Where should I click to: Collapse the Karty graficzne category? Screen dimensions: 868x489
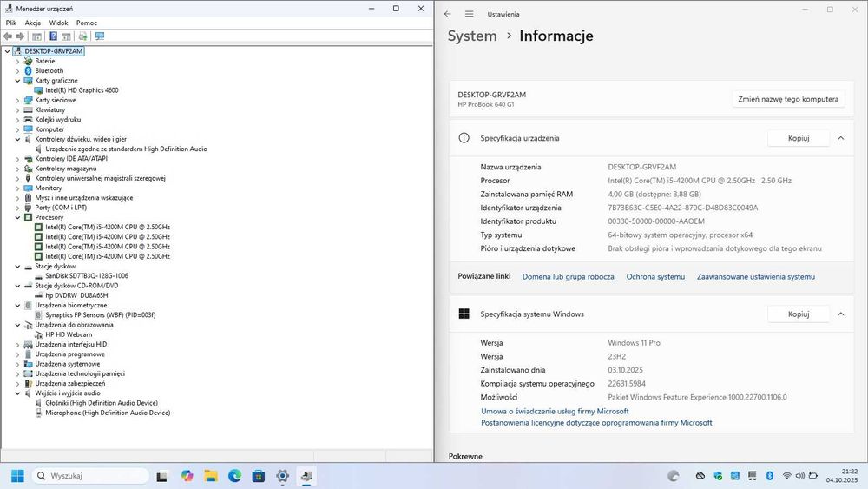(17, 81)
